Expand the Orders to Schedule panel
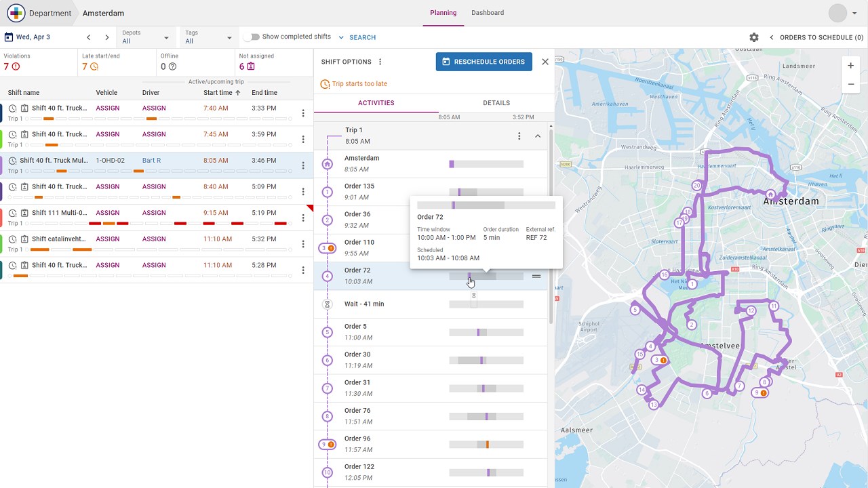The height and width of the screenshot is (488, 868). click(x=816, y=37)
